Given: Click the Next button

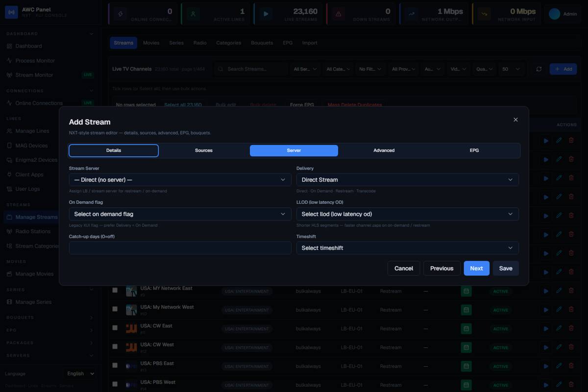Looking at the screenshot, I should point(477,268).
